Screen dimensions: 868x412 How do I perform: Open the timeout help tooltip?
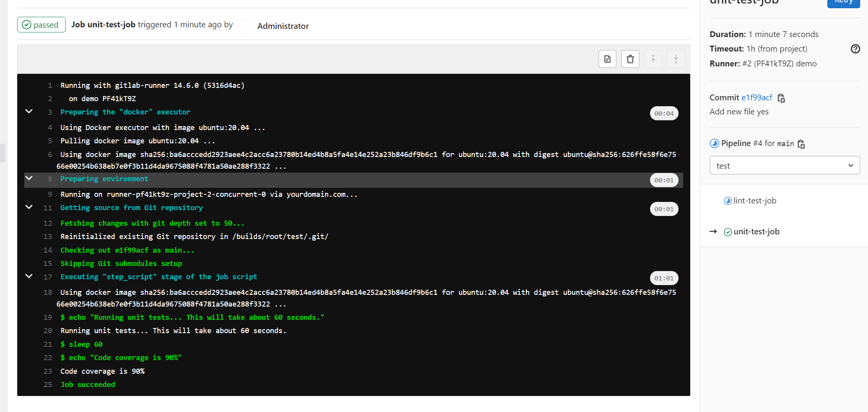(855, 49)
